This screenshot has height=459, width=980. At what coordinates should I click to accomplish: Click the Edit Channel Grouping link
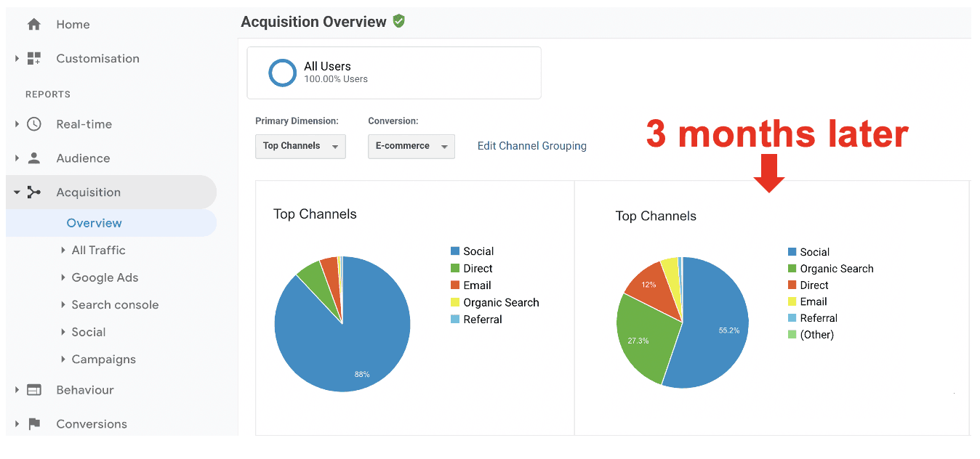531,146
